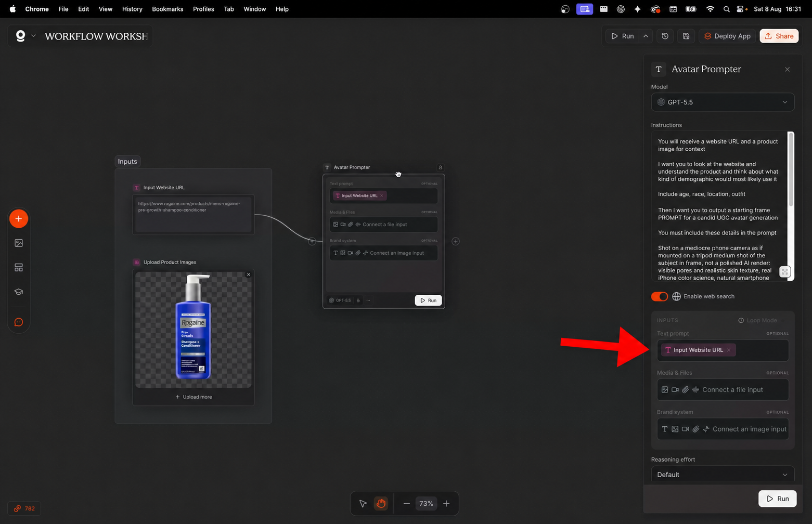The width and height of the screenshot is (812, 524).
Task: Open the History menu in the menu bar
Action: [x=132, y=9]
